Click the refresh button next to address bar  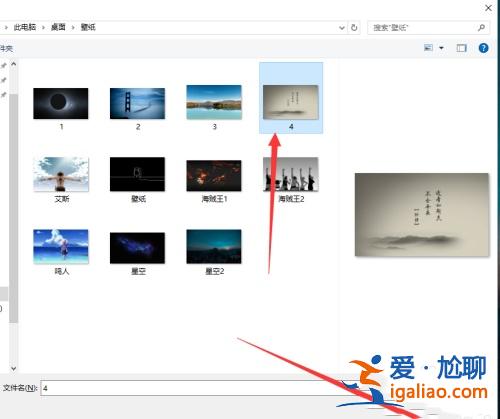point(354,28)
